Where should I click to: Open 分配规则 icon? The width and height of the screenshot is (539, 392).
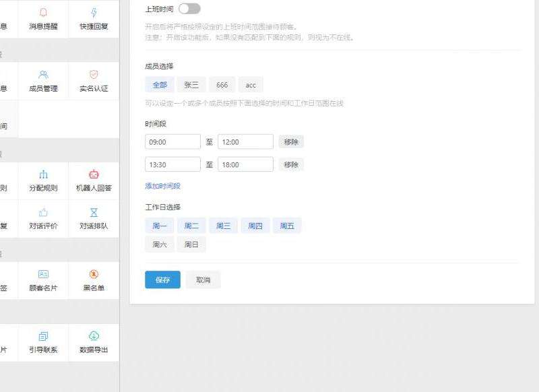click(43, 174)
